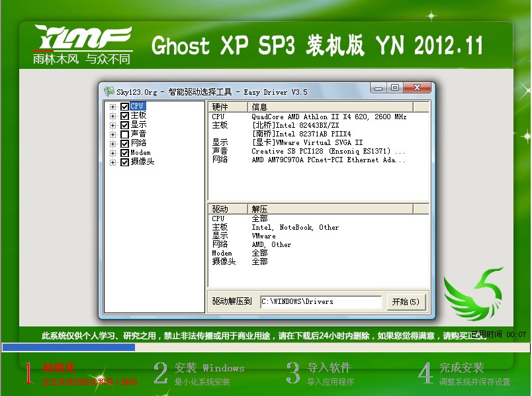Click the driver extract path field
The image size is (532, 396).
[321, 301]
